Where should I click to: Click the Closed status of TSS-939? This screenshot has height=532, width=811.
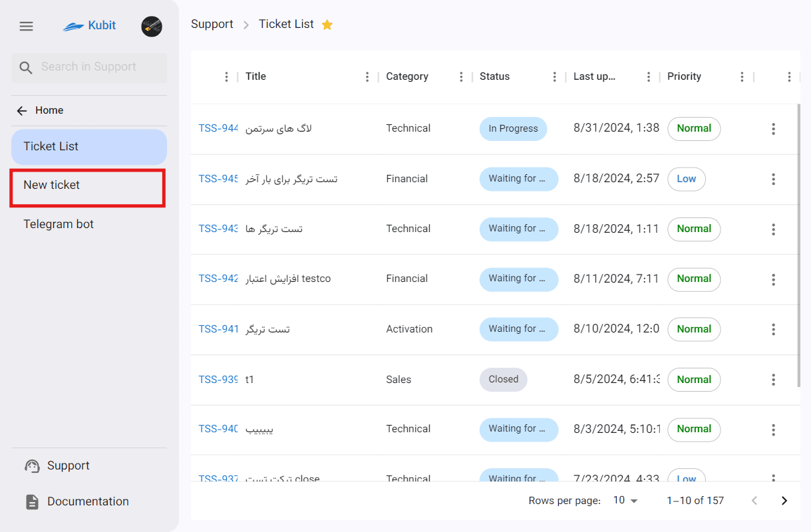point(504,380)
